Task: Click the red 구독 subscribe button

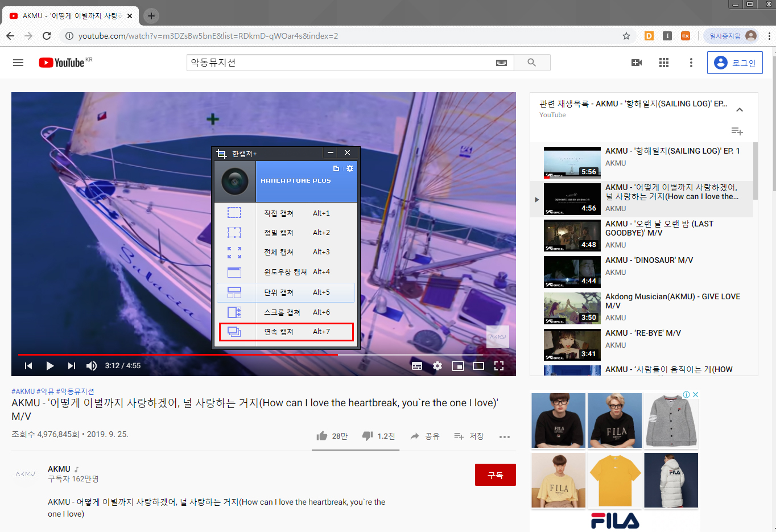Action: (496, 475)
